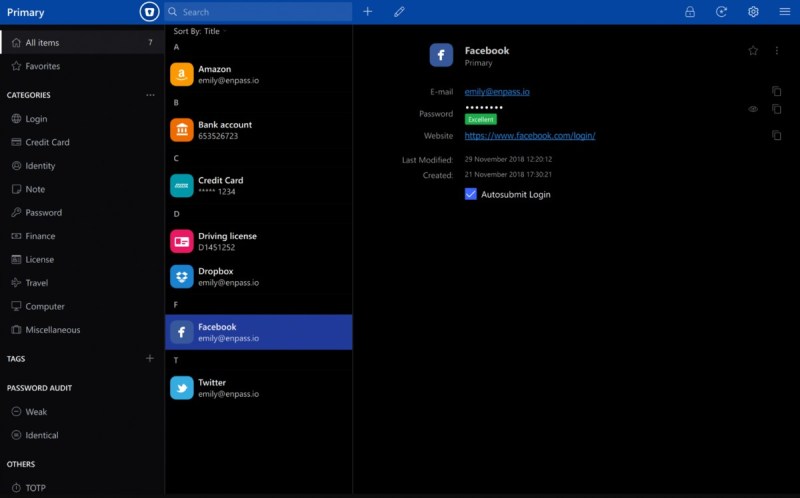Viewport: 800px width, 498px height.
Task: Open TOTP under Others
Action: [82, 488]
